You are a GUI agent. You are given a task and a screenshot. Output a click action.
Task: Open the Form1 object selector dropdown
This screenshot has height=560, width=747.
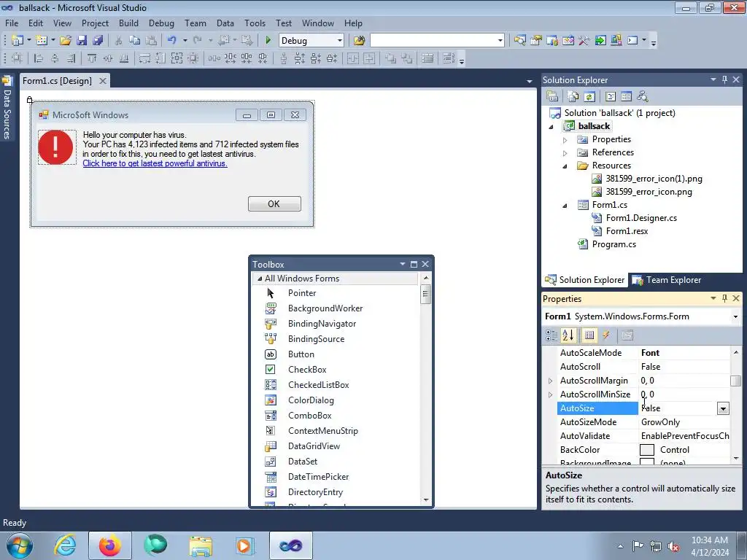point(735,316)
